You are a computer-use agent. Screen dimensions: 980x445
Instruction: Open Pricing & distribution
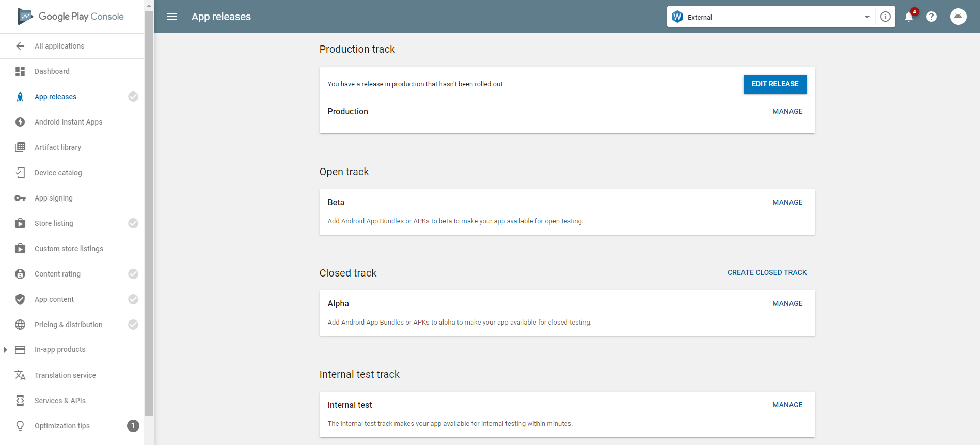(x=69, y=325)
